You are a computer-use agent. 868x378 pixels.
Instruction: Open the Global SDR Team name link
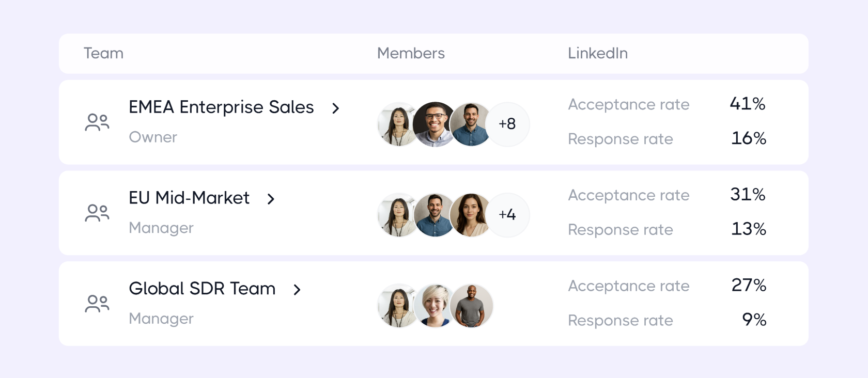click(202, 289)
